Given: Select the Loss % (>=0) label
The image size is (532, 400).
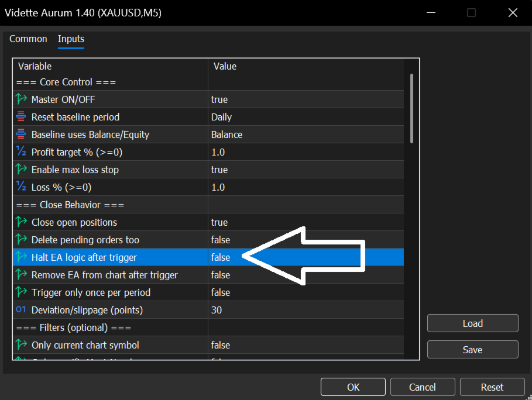Looking at the screenshot, I should pyautogui.click(x=61, y=187).
